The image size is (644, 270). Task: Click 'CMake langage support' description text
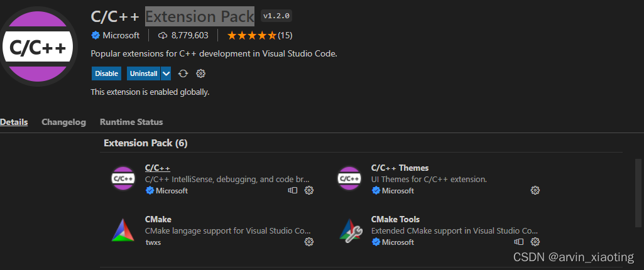coord(228,230)
